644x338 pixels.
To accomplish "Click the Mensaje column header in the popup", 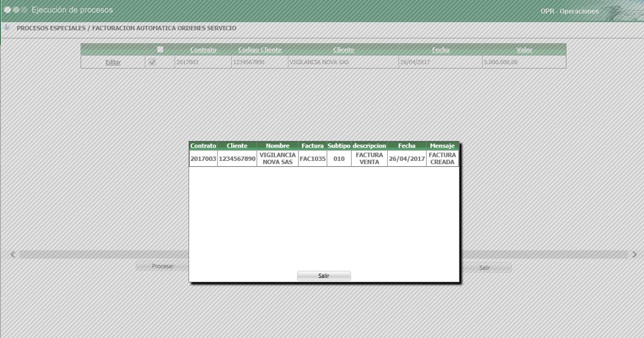I will coord(442,146).
